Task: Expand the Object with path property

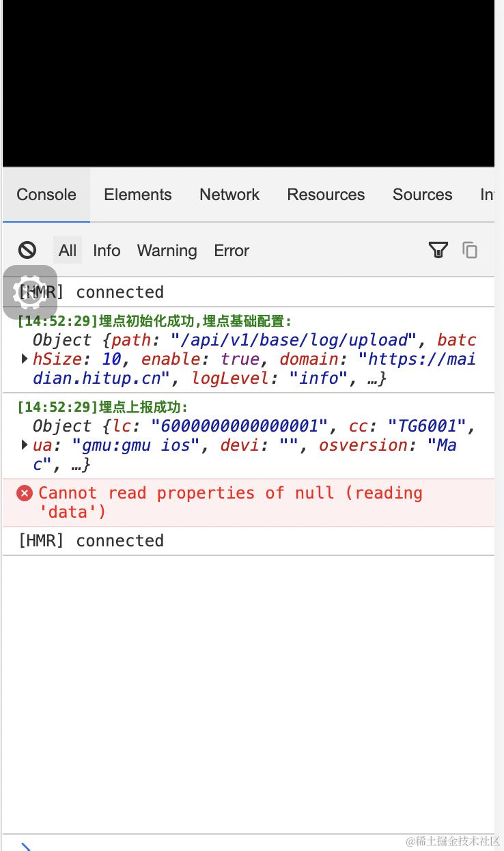Action: coord(25,359)
